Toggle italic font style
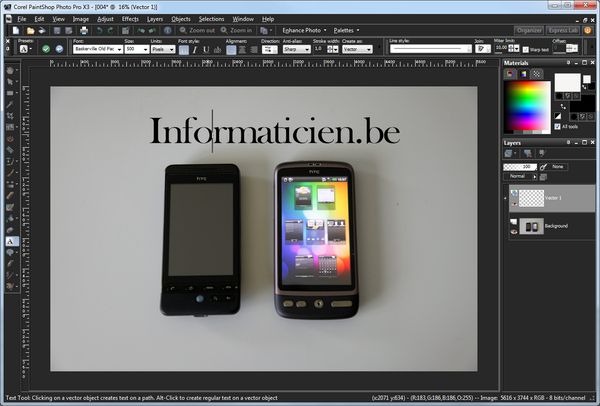This screenshot has width=600, height=406. [194, 48]
